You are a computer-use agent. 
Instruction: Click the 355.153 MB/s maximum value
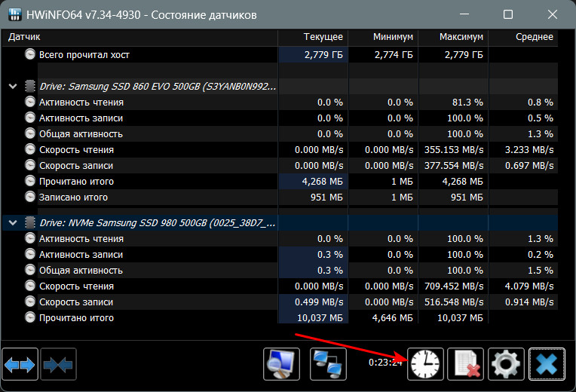pyautogui.click(x=454, y=150)
